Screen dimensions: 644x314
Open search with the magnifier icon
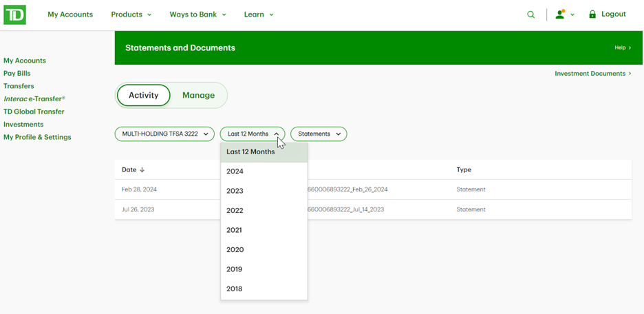coord(531,14)
